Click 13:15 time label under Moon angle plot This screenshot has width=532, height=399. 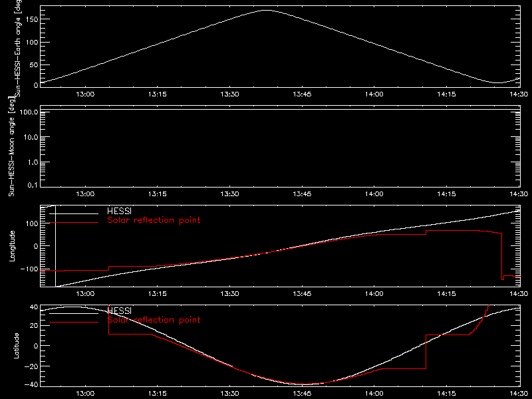pyautogui.click(x=158, y=194)
